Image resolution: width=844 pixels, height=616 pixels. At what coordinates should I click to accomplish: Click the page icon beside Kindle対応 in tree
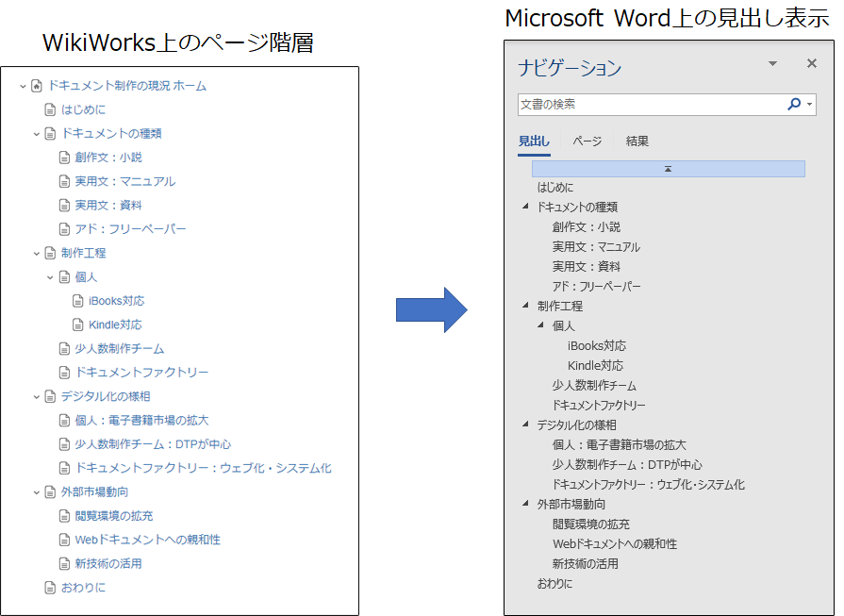[x=78, y=325]
